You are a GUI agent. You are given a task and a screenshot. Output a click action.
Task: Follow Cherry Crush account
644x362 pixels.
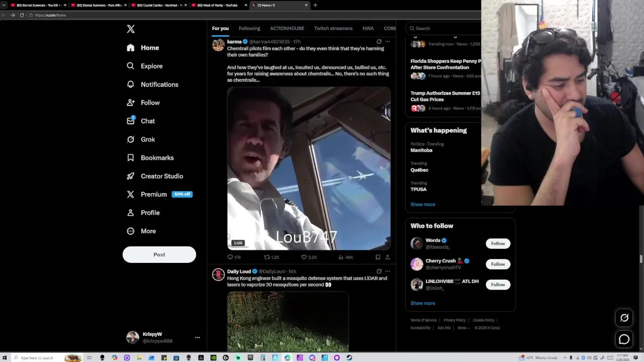tap(498, 264)
